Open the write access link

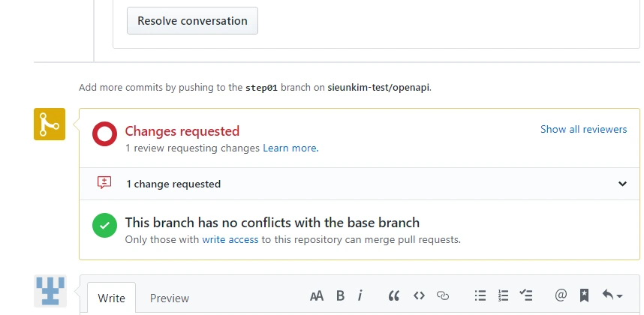230,240
